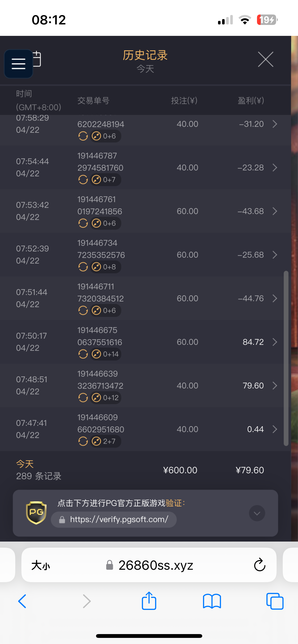Tap the 26860ss.xyz address field

tap(155, 565)
